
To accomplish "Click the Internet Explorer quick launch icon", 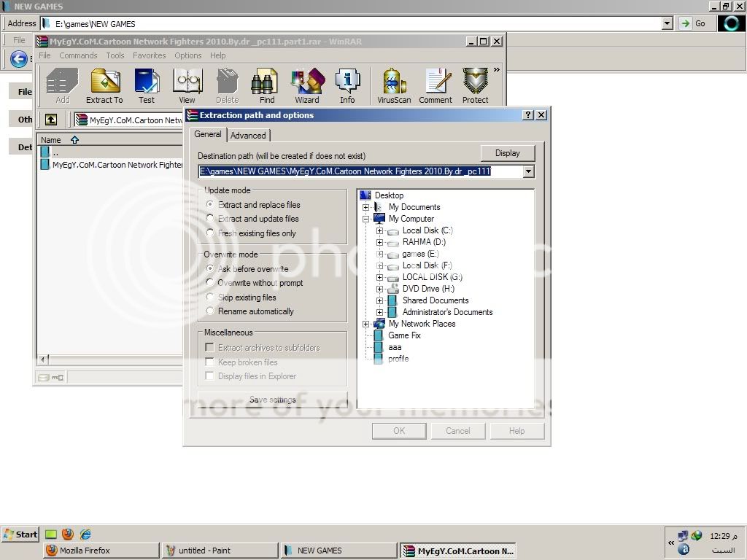I will point(85,534).
